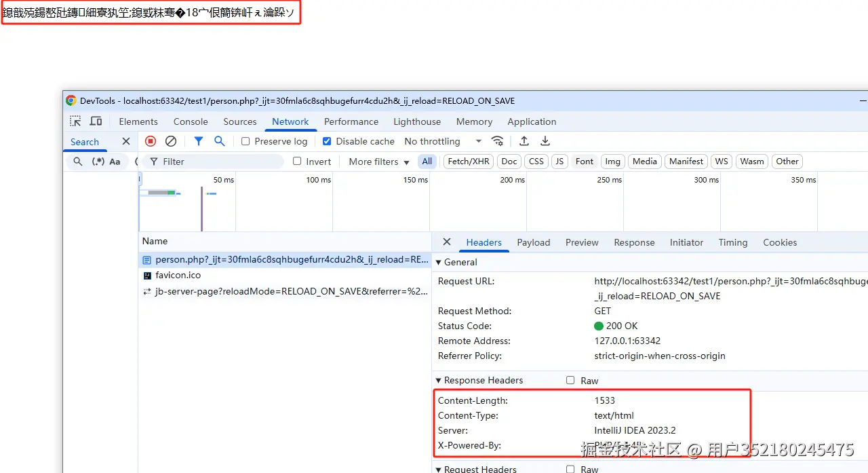Screen dimensions: 868x473
Task: Open network search magnifier icon
Action: click(x=220, y=141)
